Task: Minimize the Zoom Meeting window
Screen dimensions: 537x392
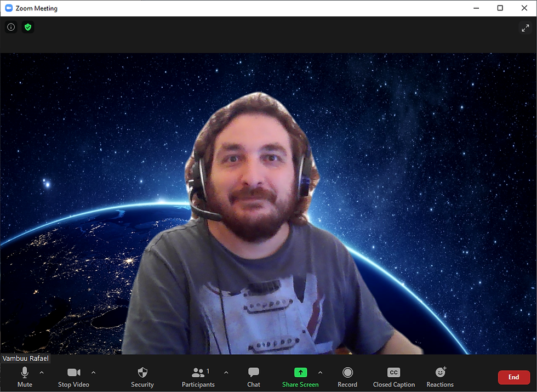Action: (476, 8)
